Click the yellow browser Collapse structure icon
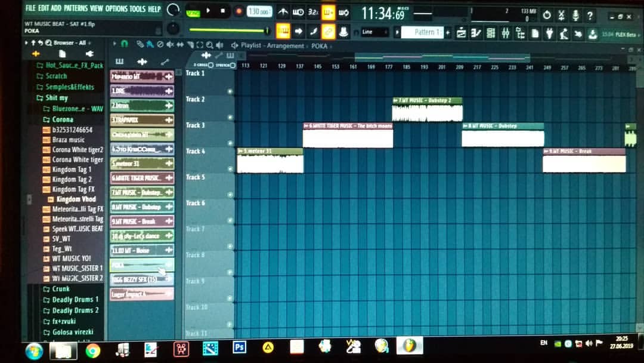 [x=36, y=54]
